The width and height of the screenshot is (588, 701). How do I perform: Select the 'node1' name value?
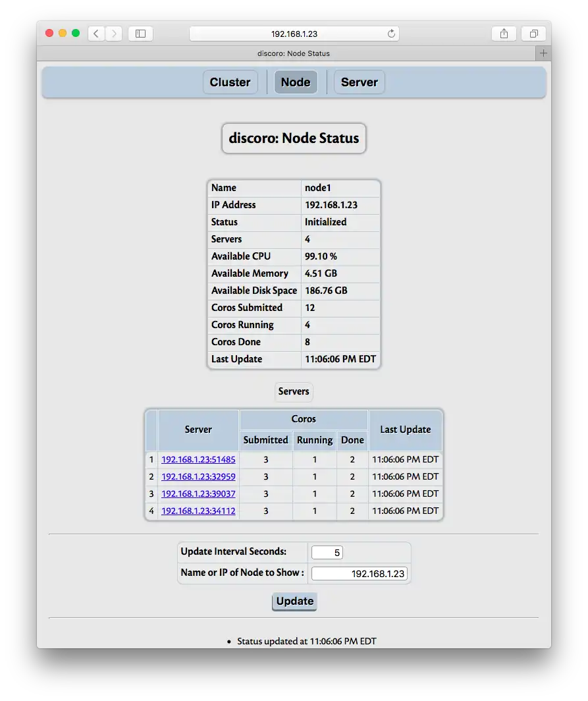pyautogui.click(x=317, y=188)
